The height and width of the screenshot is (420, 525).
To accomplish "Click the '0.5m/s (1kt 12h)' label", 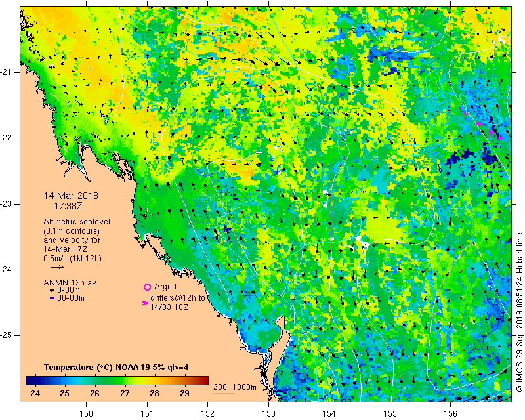I will pos(72,259).
